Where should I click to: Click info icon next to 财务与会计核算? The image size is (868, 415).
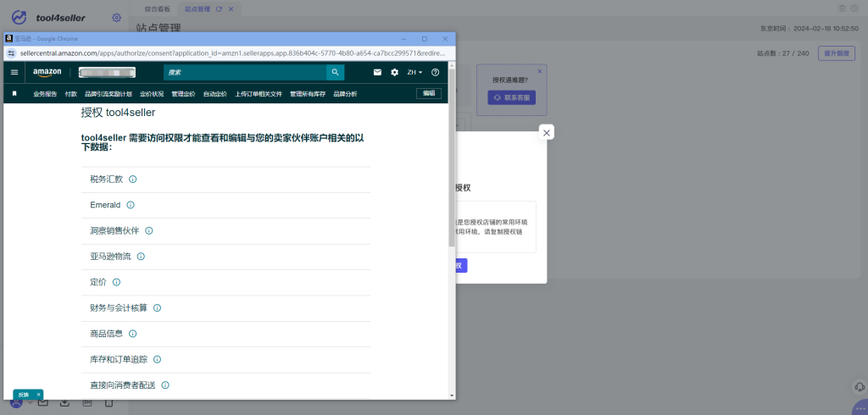coord(157,307)
